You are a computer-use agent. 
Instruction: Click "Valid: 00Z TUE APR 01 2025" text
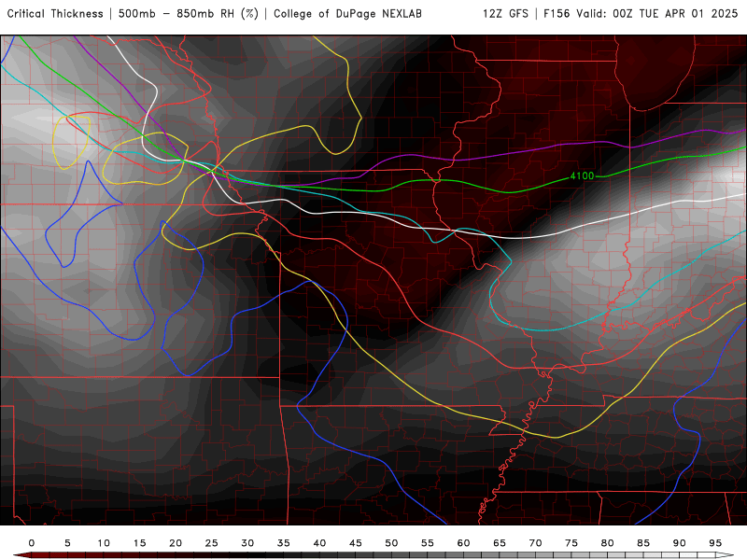657,14
